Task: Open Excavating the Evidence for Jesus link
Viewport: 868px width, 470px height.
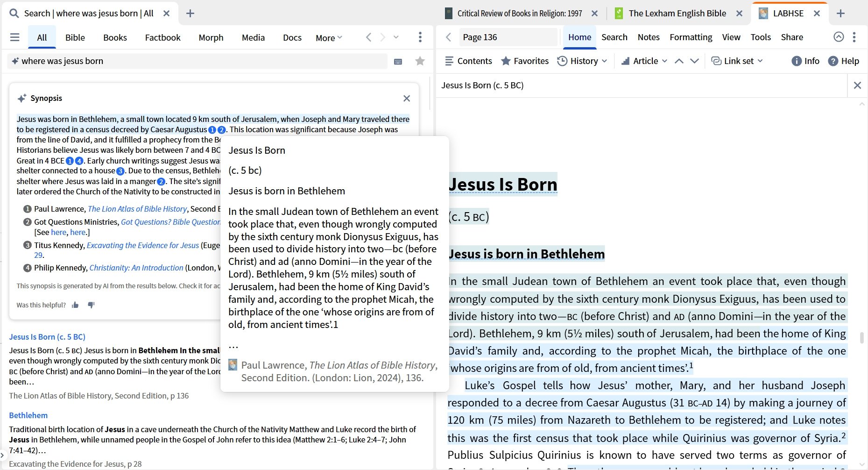Action: tap(142, 245)
